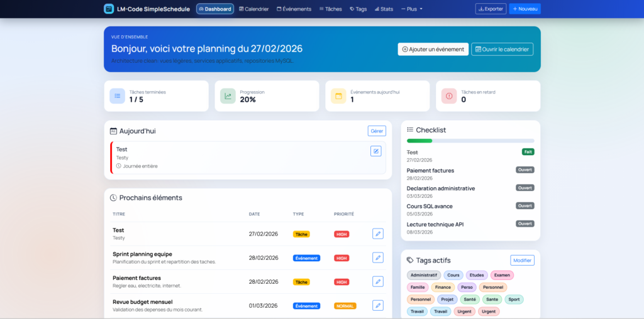The image size is (644, 319).
Task: Click the Tâches en retard alert icon
Action: pyautogui.click(x=449, y=96)
